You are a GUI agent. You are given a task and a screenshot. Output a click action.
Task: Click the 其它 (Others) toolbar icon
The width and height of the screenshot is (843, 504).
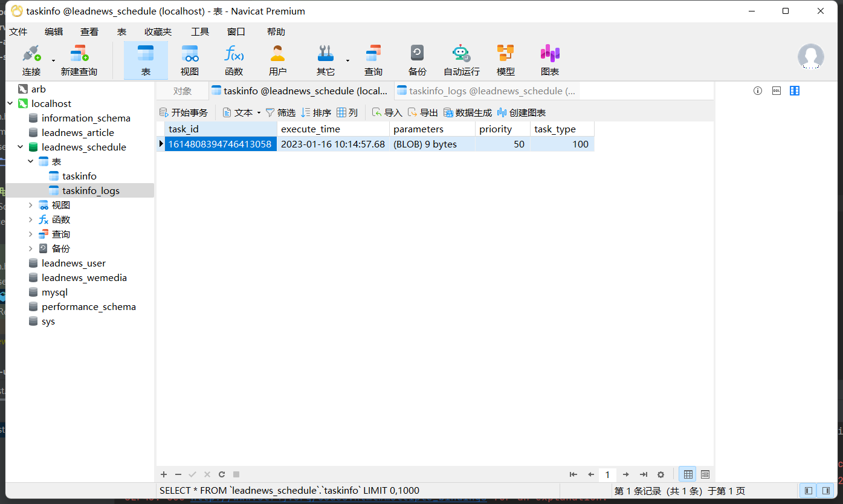point(326,60)
